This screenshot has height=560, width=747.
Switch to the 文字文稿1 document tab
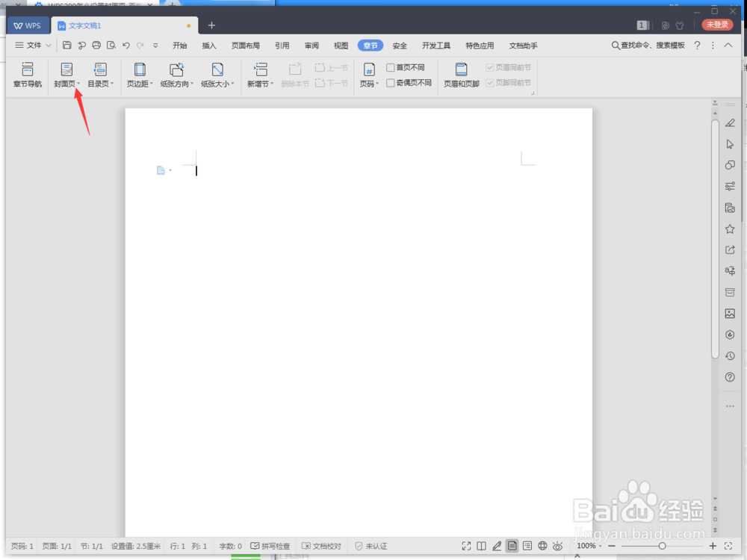(124, 25)
